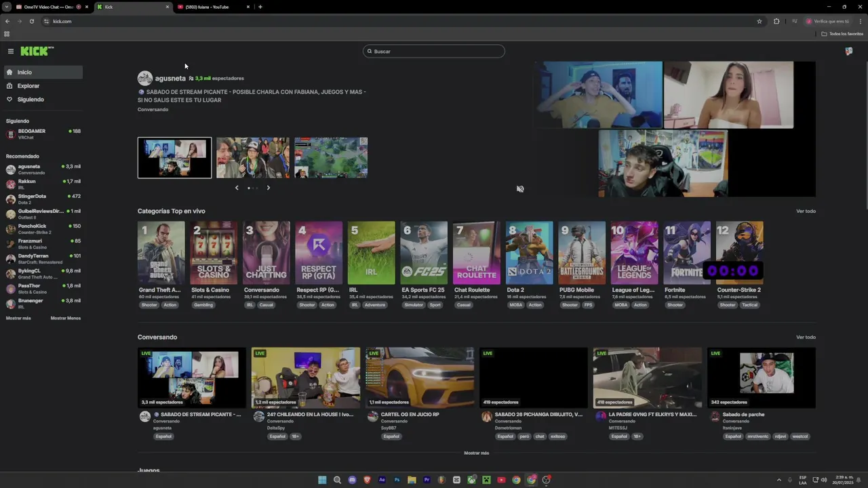Open the Chat Roulette category card
The height and width of the screenshot is (488, 868).
[477, 253]
